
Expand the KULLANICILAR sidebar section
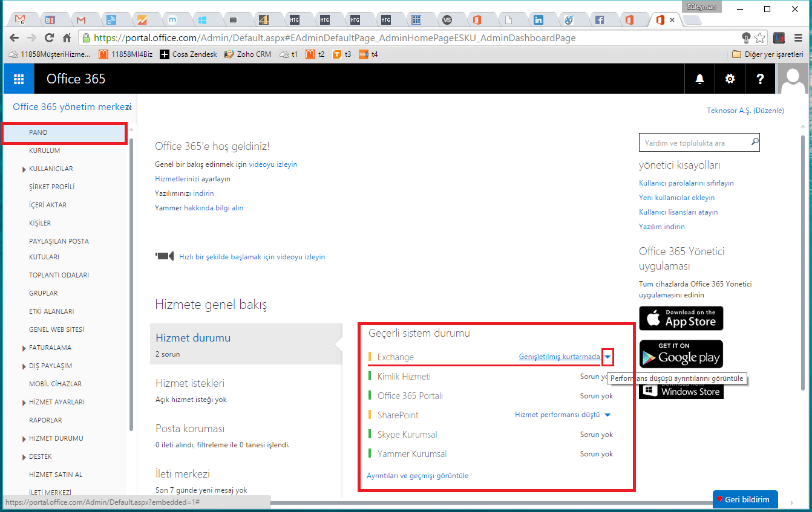click(25, 168)
